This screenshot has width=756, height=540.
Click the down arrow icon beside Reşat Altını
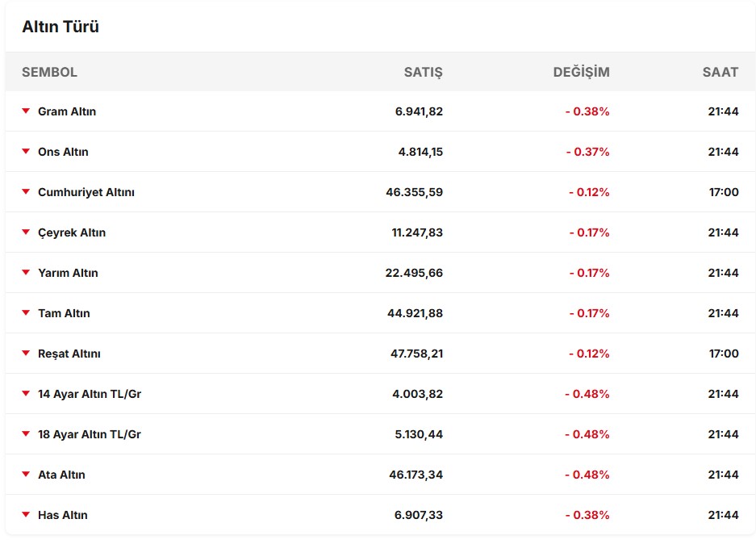click(26, 354)
